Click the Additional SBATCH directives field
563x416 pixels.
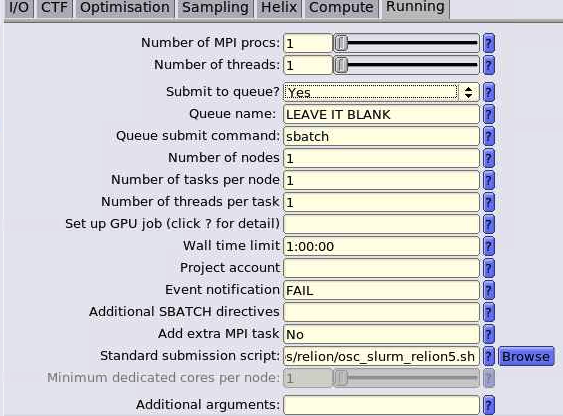coord(381,312)
